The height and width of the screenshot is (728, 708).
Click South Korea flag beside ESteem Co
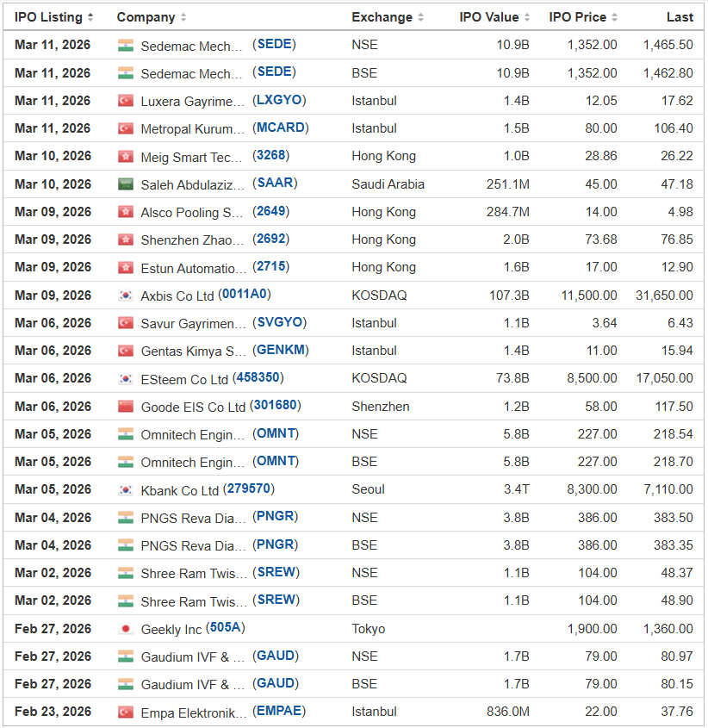(126, 379)
